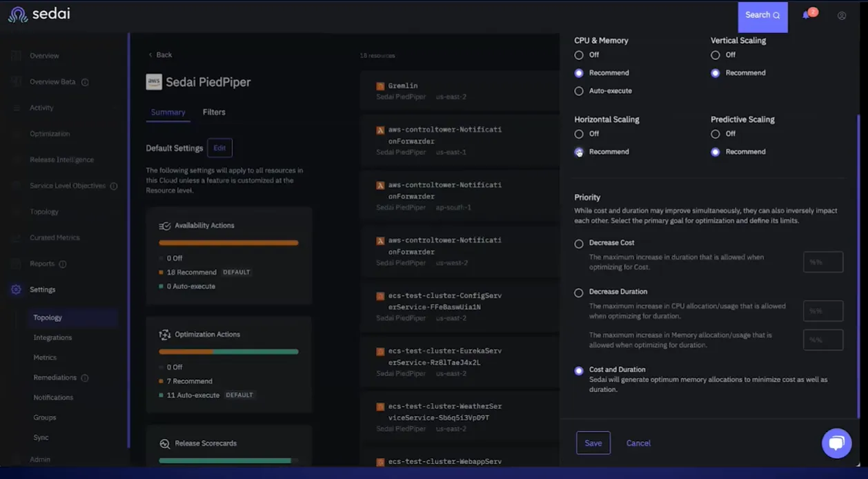Open Activity in the sidebar
Screen dimensions: 868x479
[x=41, y=108]
